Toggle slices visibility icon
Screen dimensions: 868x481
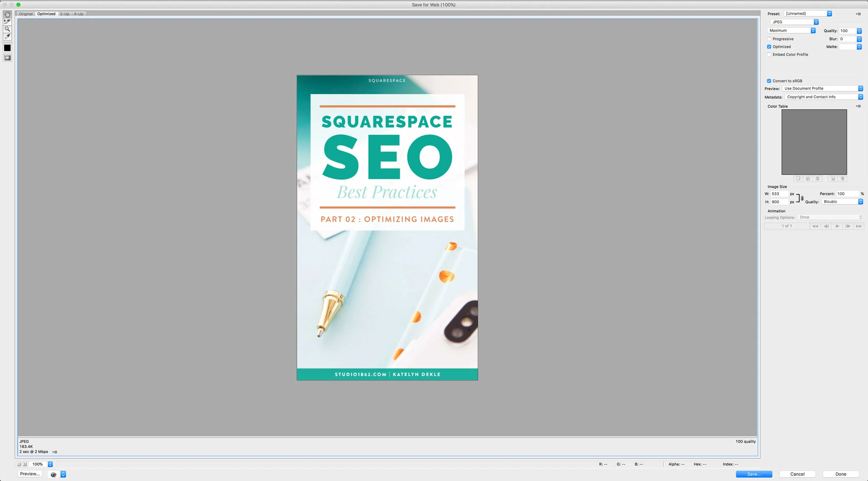(x=7, y=58)
